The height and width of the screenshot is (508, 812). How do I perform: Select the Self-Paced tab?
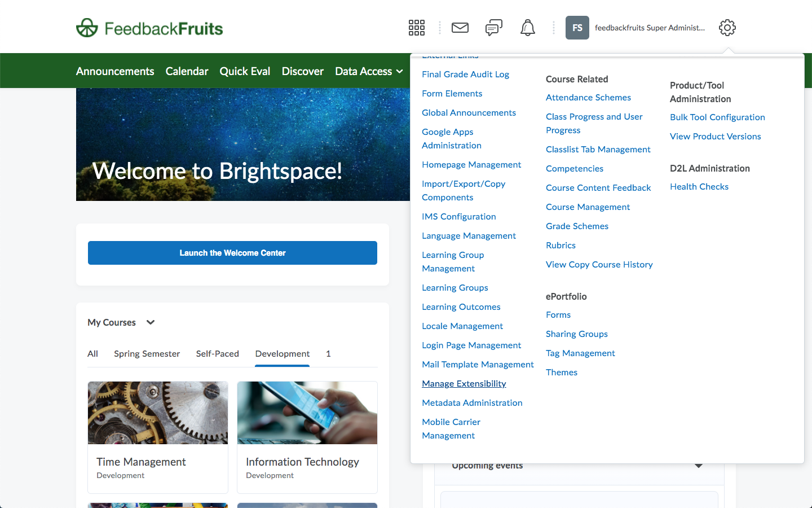[218, 353]
